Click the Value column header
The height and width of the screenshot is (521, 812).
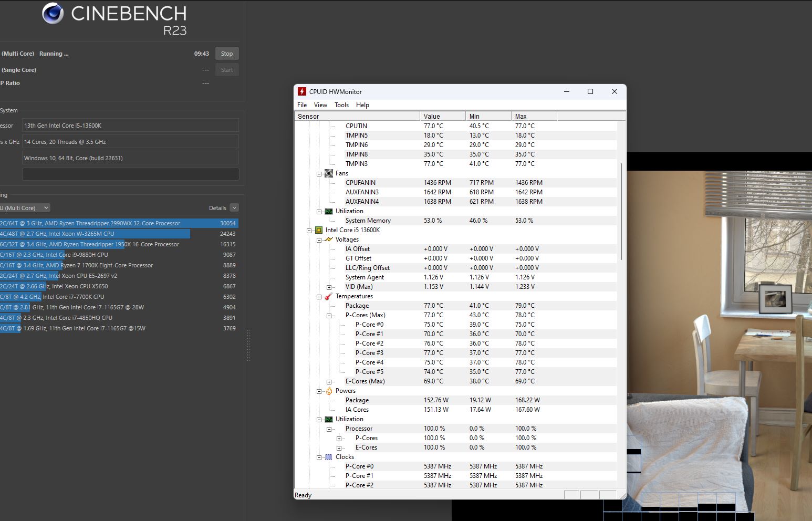coord(443,116)
